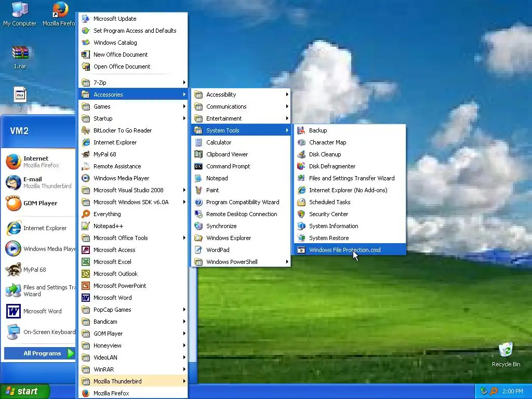
Task: Open Mozilla Thunderbird folder in programs
Action: click(133, 381)
